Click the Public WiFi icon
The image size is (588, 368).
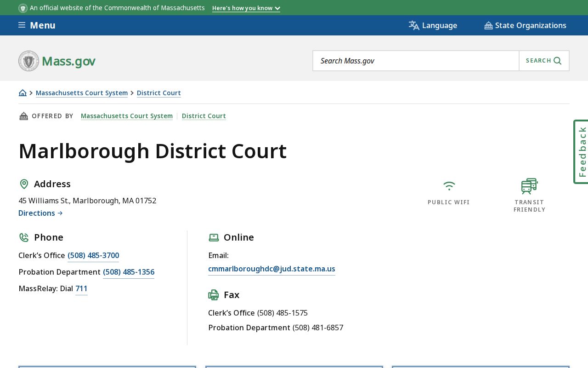pos(449,186)
